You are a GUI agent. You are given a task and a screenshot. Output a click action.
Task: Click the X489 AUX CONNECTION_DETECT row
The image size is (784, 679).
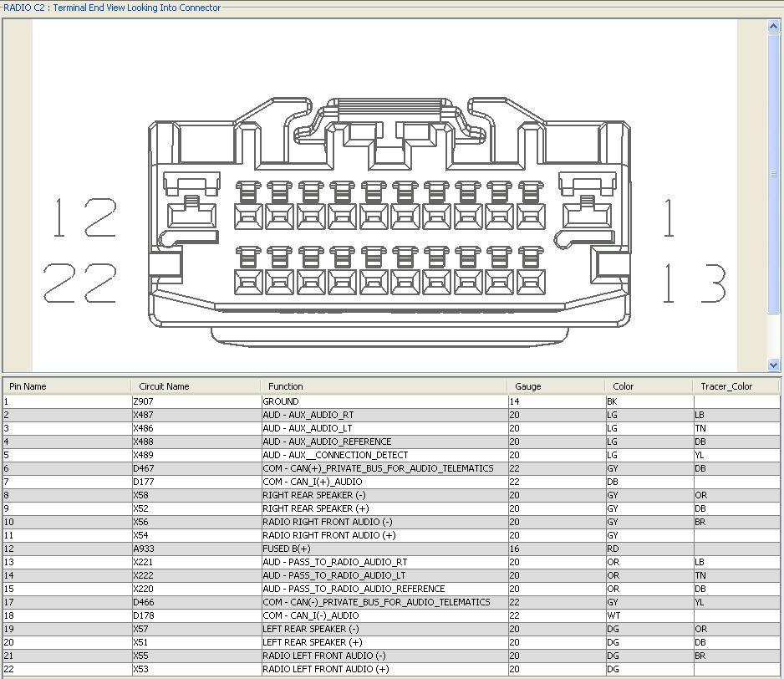[335, 455]
